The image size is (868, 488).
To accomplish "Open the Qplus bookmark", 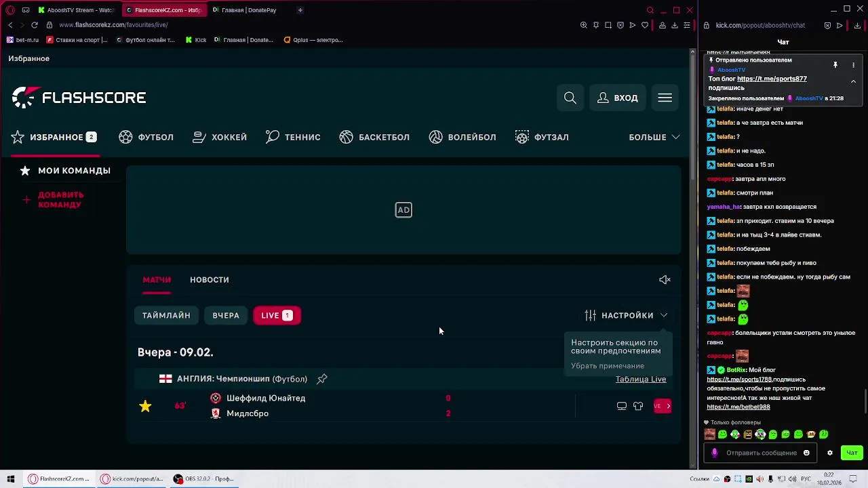I will (313, 40).
